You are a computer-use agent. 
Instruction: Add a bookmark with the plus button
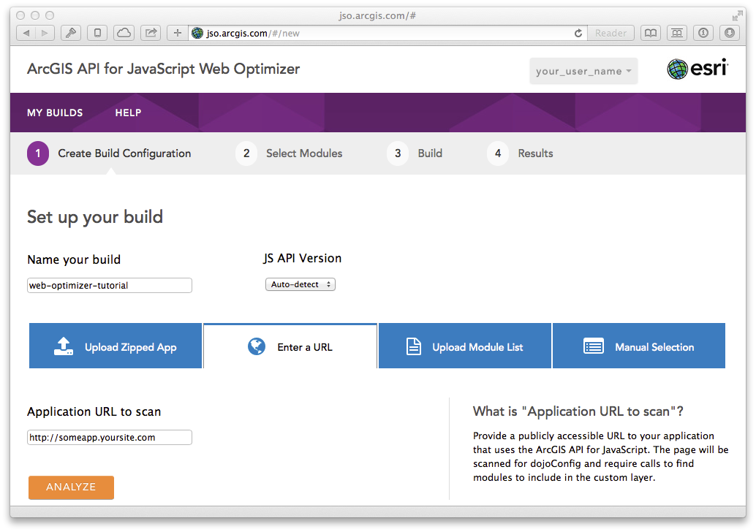(178, 34)
